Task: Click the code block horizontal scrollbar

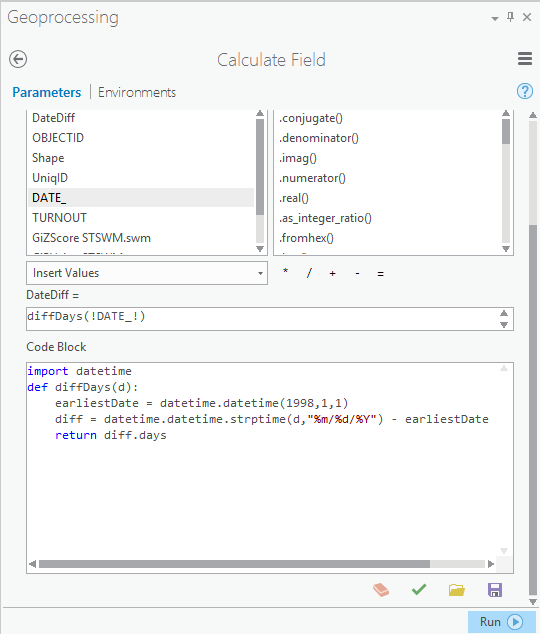Action: (x=234, y=564)
